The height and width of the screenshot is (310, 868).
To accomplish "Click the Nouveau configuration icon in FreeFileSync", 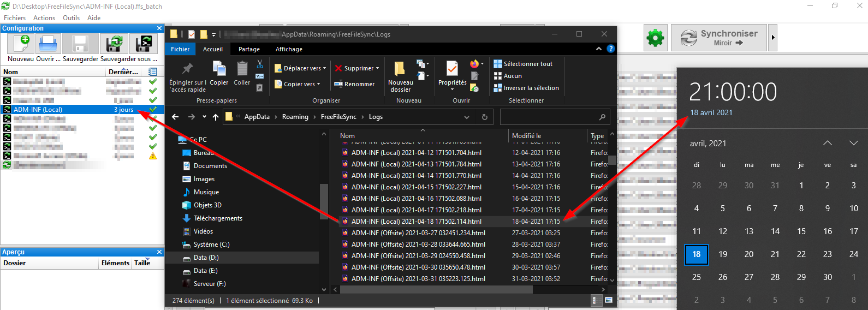I will [x=21, y=44].
